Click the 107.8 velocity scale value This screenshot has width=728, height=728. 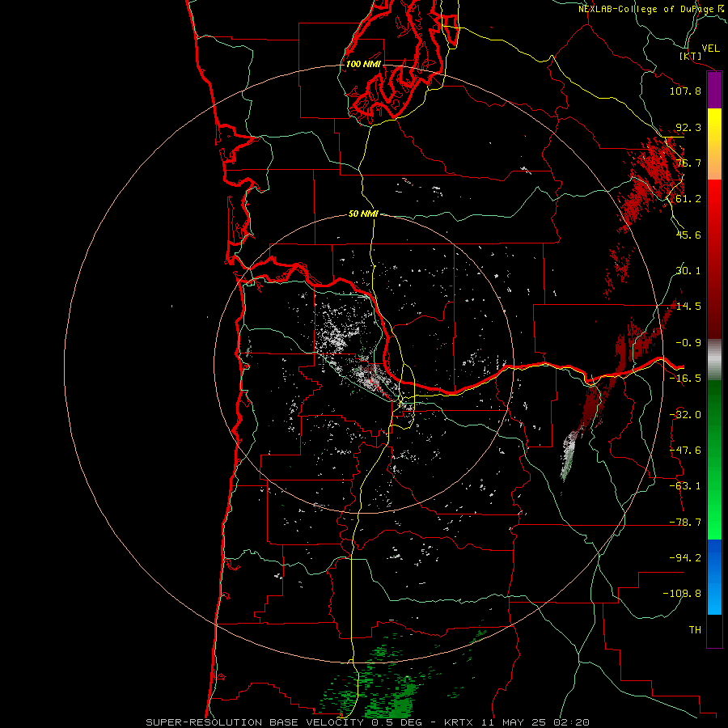pos(685,91)
